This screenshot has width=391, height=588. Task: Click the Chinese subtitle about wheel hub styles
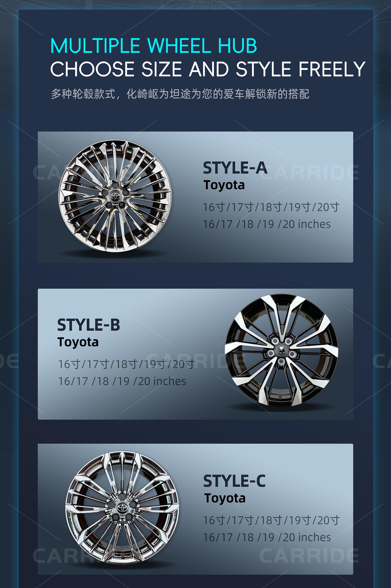(x=180, y=94)
